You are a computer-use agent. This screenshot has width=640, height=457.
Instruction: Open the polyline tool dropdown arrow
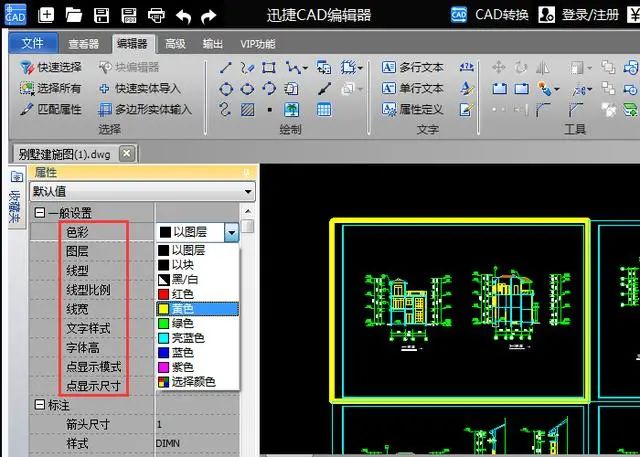306,68
